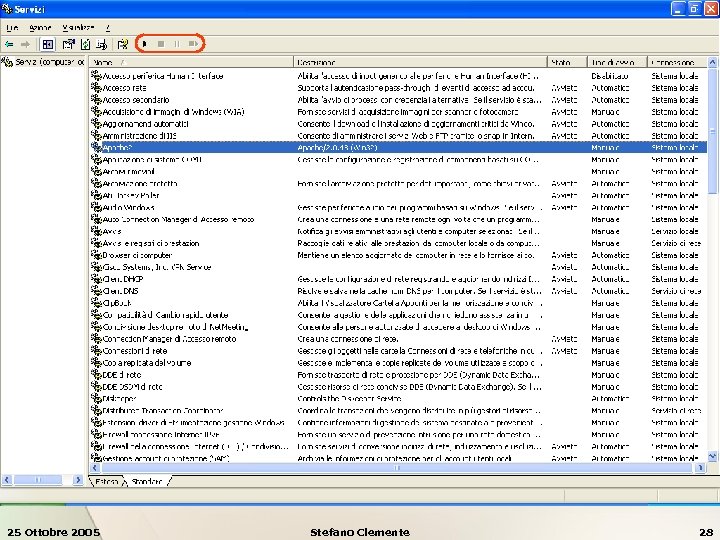Click the console tree pane scrollbar right arrow

pos(78,480)
